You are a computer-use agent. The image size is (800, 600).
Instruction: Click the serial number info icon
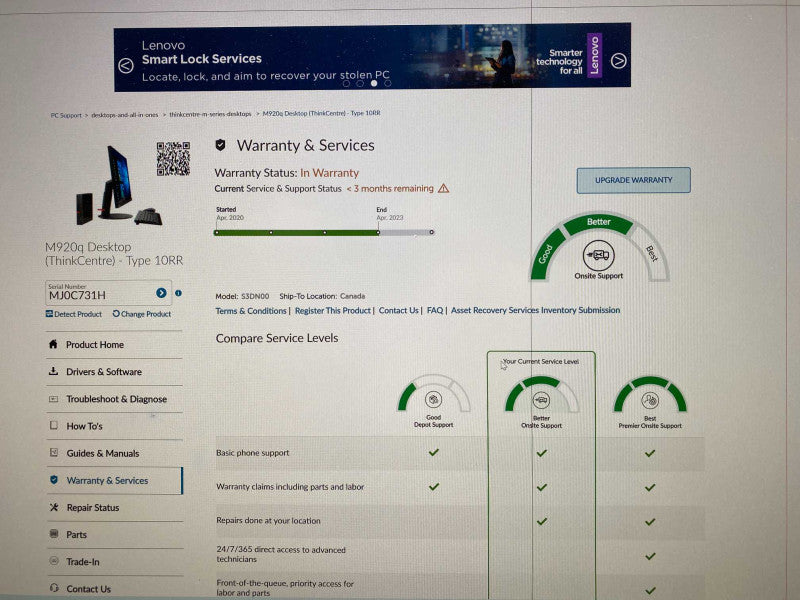point(178,293)
